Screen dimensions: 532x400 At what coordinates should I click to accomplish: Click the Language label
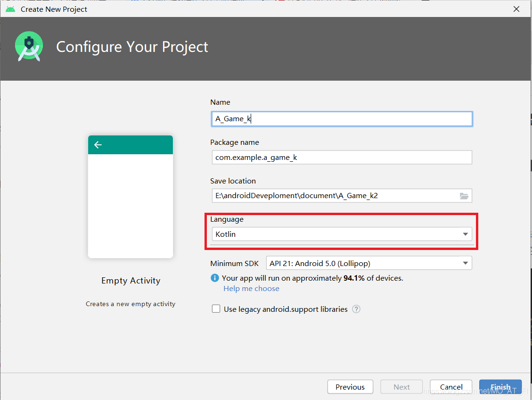[x=227, y=219]
